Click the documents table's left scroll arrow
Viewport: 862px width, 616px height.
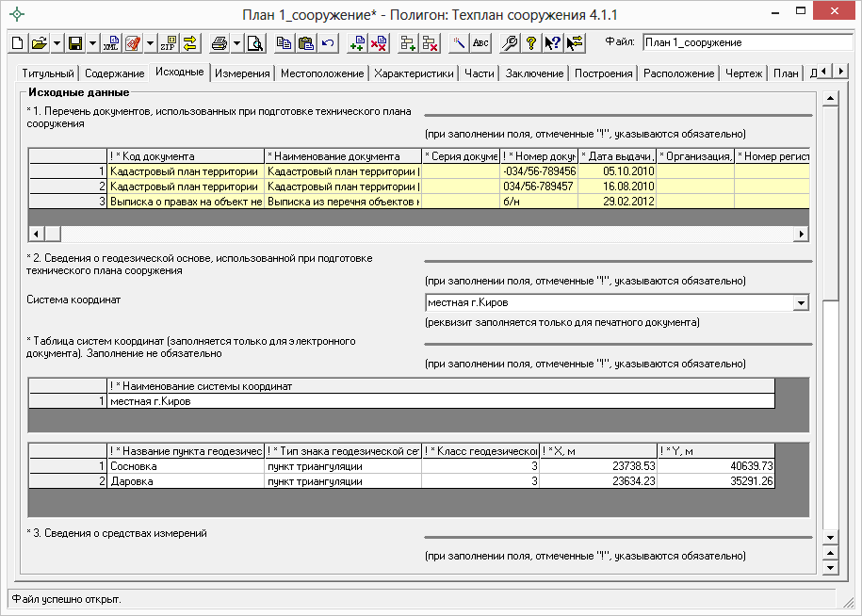37,235
